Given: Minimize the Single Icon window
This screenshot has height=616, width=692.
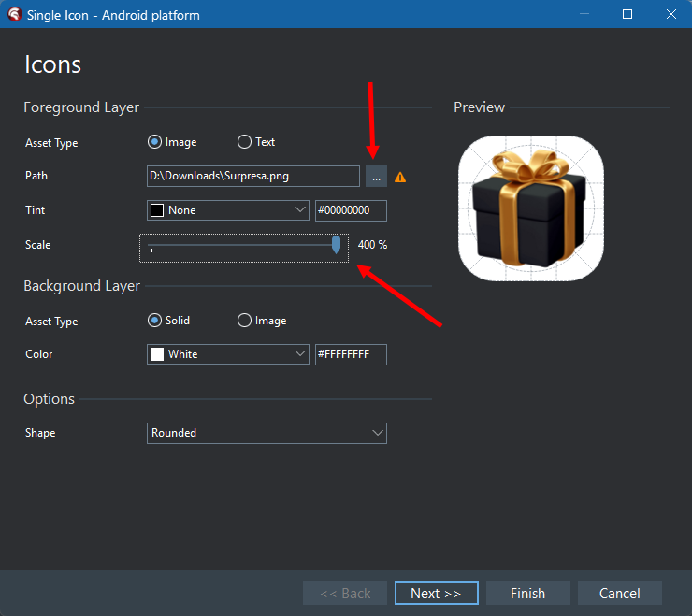Looking at the screenshot, I should click(584, 14).
